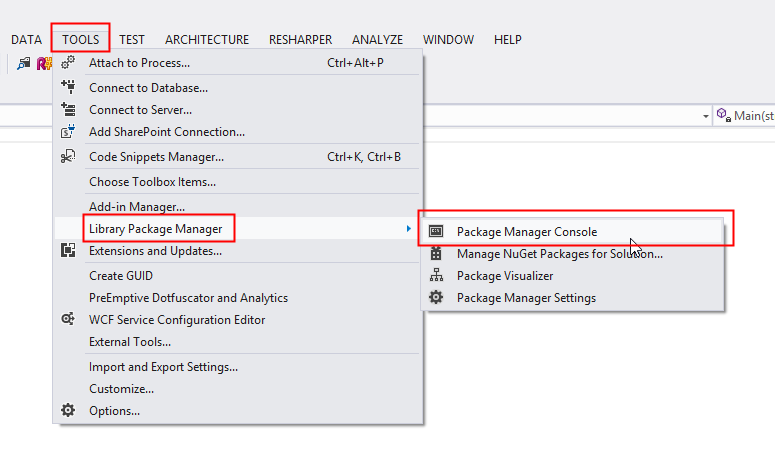775x465 pixels.
Task: Click the Code Snippets Manager icon
Action: click(68, 156)
